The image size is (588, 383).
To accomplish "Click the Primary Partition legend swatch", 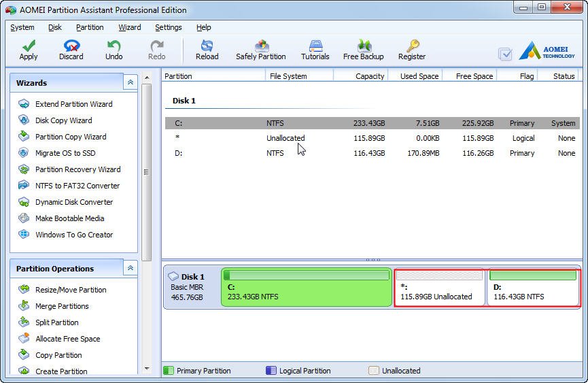I will [x=169, y=371].
